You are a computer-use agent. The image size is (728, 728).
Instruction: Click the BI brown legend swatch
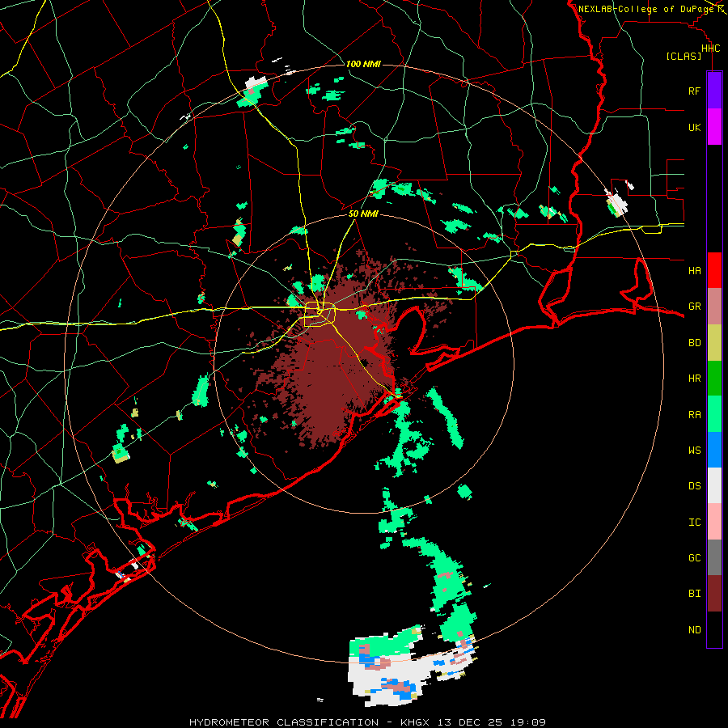point(714,594)
